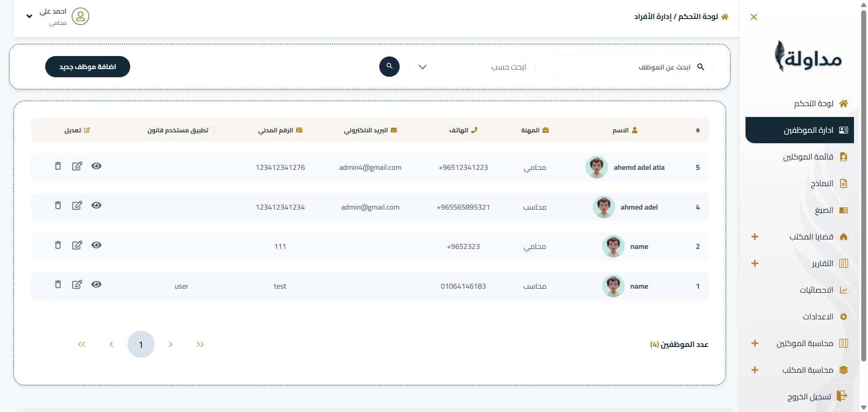The width and height of the screenshot is (868, 412).
Task: Click the اضافة موظف جديد button
Action: [x=88, y=67]
